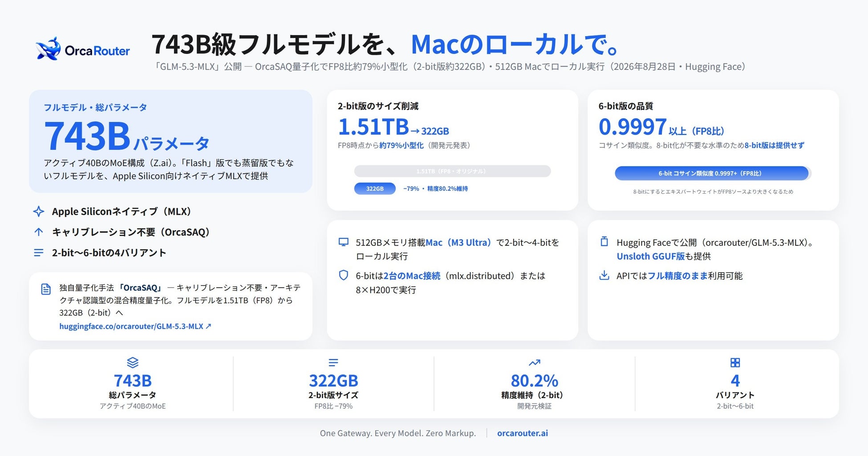868x456 pixels.
Task: Open the orcarouter.ai footer link
Action: [x=522, y=433]
